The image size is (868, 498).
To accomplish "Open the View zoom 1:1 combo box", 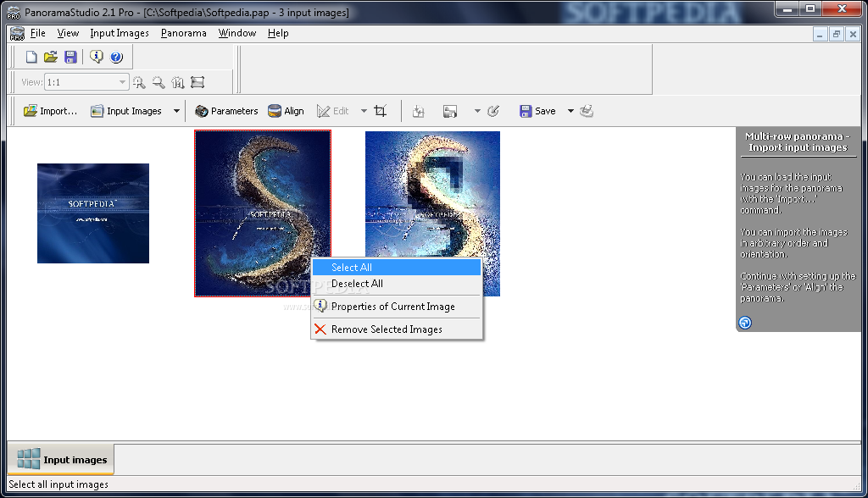I will click(x=85, y=82).
